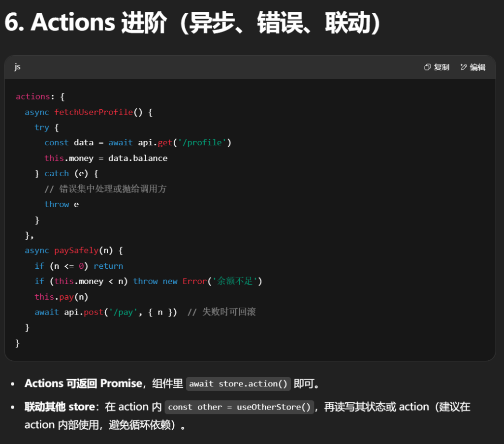Click the "throw e" statement

tap(62, 204)
